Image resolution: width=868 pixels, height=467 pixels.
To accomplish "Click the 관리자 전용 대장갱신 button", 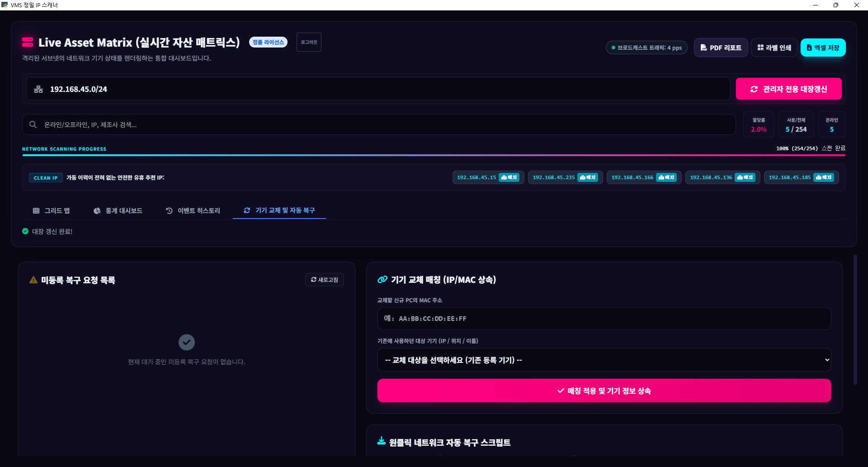I will [x=789, y=89].
